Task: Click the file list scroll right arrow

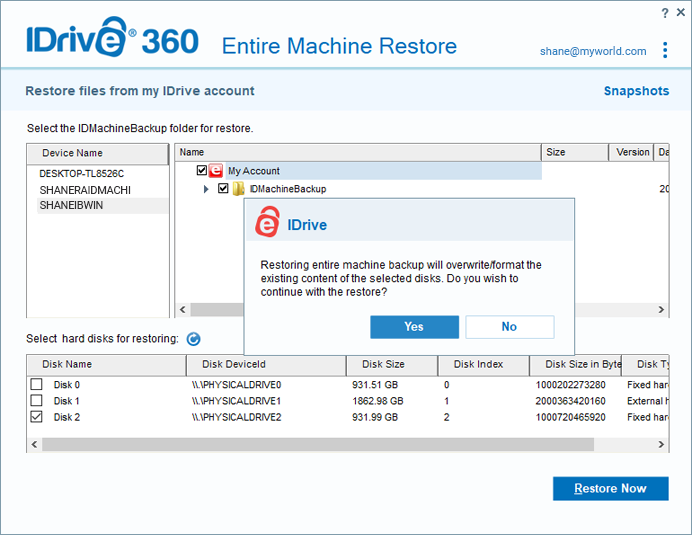Action: pos(661,309)
